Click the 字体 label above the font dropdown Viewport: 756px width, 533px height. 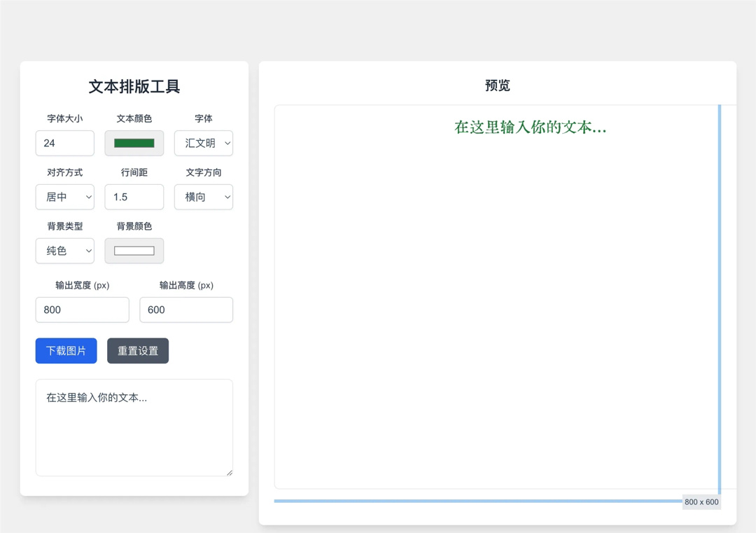pyautogui.click(x=204, y=118)
